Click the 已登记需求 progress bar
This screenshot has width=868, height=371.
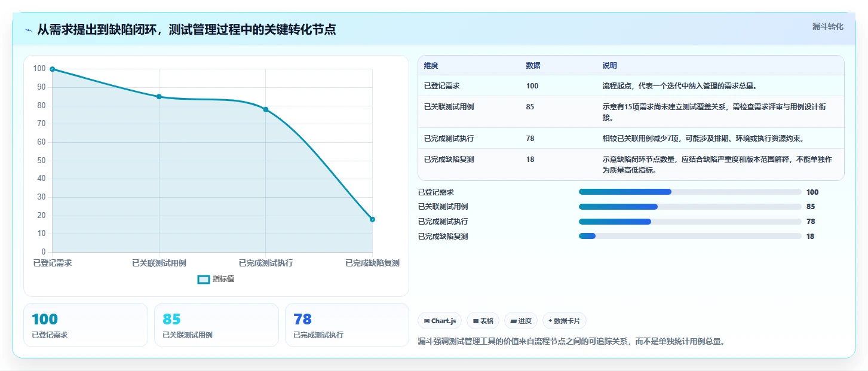[690, 192]
